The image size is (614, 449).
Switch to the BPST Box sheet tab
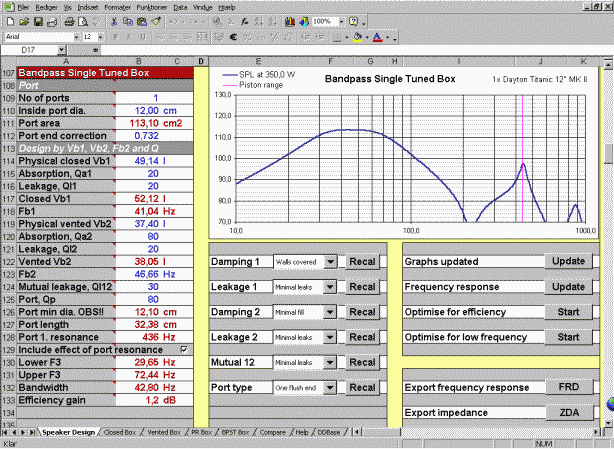(235, 432)
